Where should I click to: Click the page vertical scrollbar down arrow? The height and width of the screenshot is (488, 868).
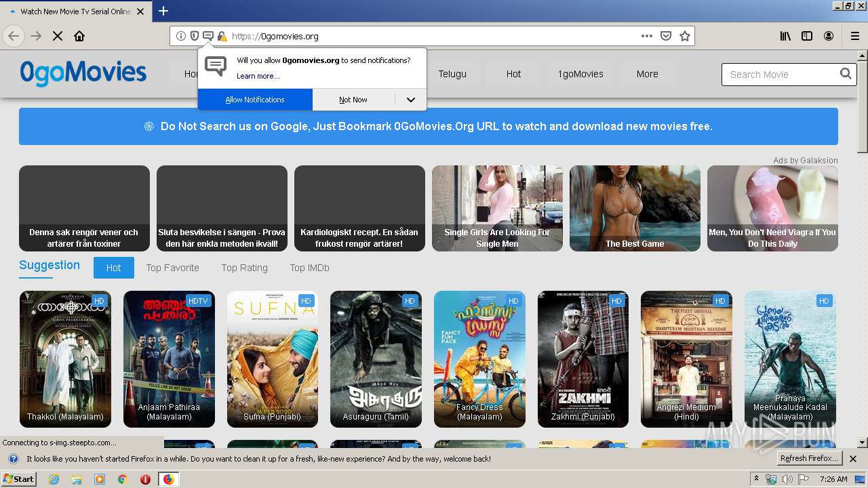click(x=863, y=443)
